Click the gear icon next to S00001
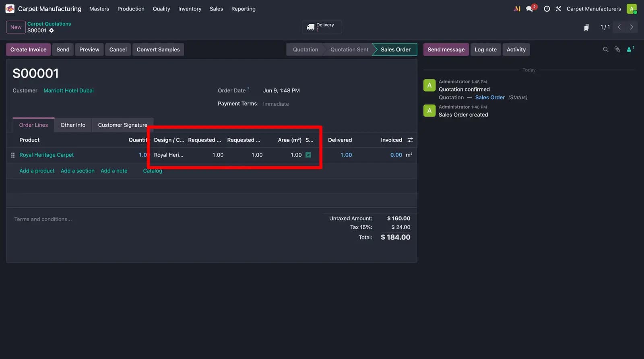Image resolution: width=644 pixels, height=359 pixels. point(52,31)
